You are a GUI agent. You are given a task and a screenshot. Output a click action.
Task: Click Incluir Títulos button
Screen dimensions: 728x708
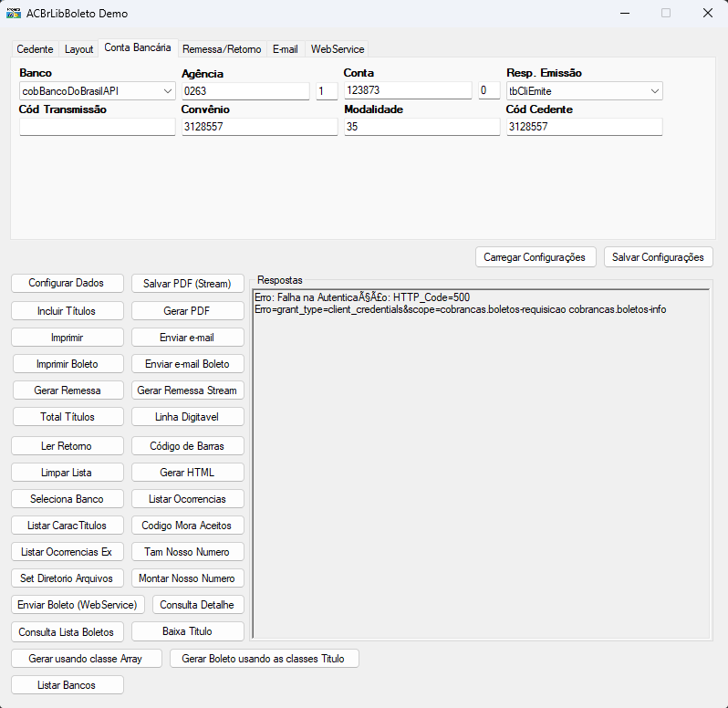pos(68,310)
